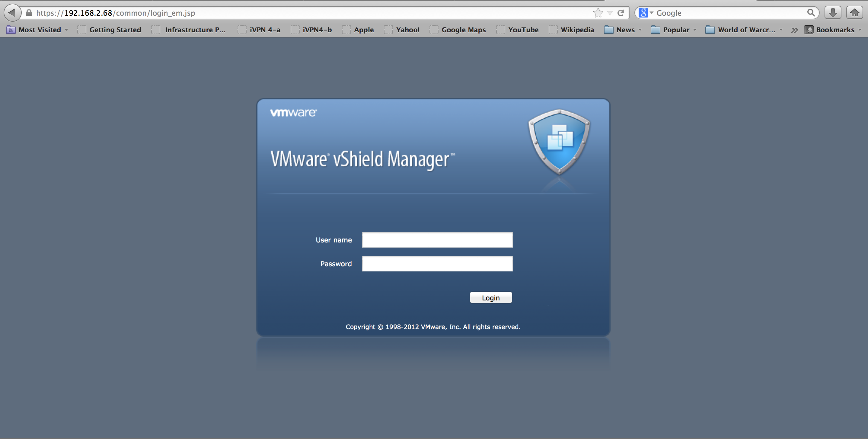The image size is (868, 439).
Task: Open the downloads arrow icon
Action: [833, 13]
